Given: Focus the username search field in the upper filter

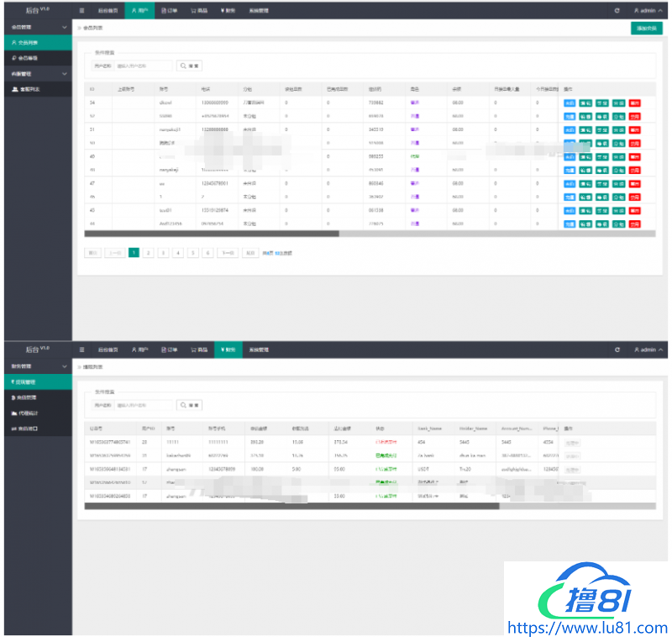Looking at the screenshot, I should click(143, 66).
